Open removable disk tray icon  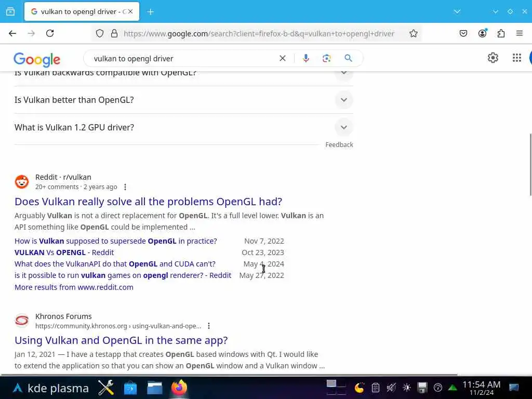point(422,388)
